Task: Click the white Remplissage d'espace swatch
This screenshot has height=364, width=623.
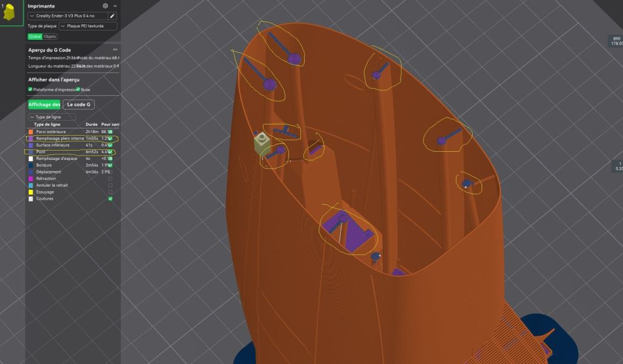Action: [31, 159]
